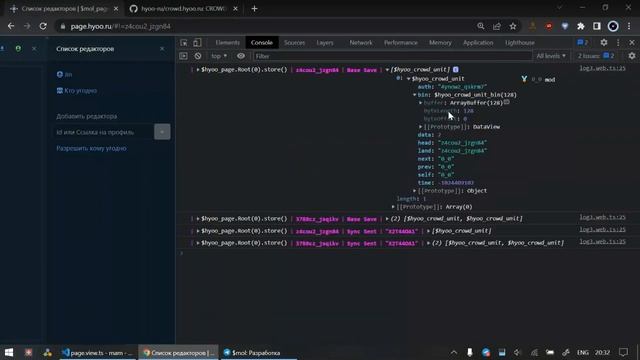640x360 pixels.
Task: Expand the second log's (2) array of units
Action: click(387, 219)
